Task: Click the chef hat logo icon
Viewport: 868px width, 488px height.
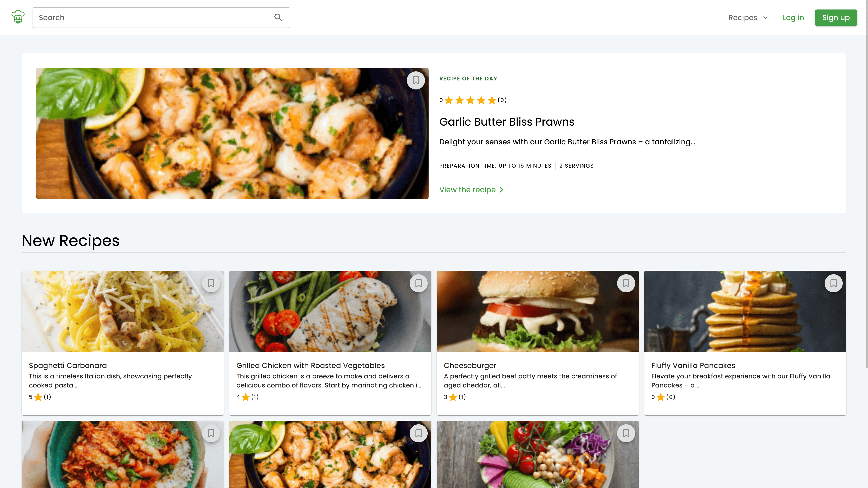Action: (18, 17)
